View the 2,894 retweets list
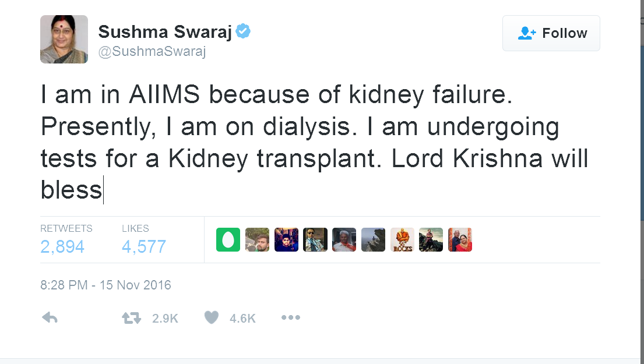This screenshot has width=644, height=364. (62, 246)
